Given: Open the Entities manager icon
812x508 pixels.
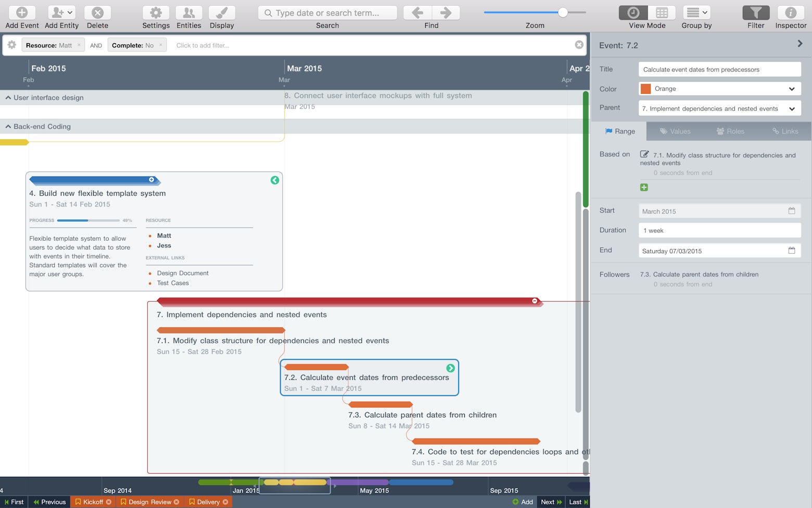Looking at the screenshot, I should tap(188, 12).
